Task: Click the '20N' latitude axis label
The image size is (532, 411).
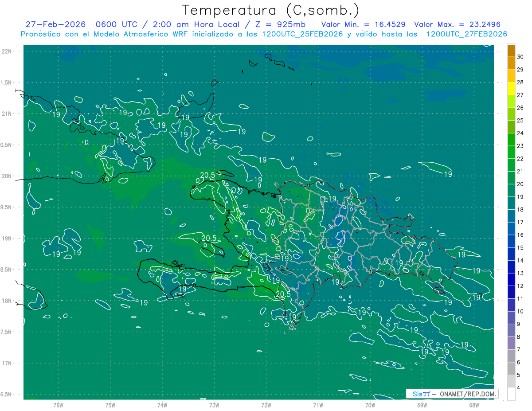Action: pyautogui.click(x=6, y=176)
